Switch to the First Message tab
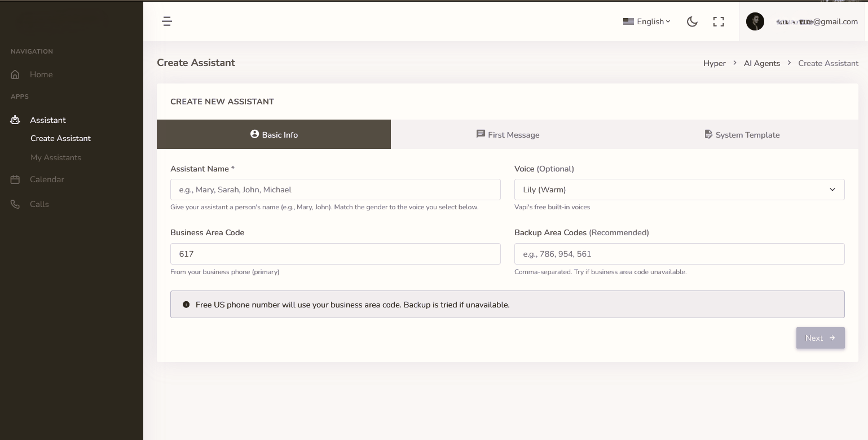 click(508, 135)
